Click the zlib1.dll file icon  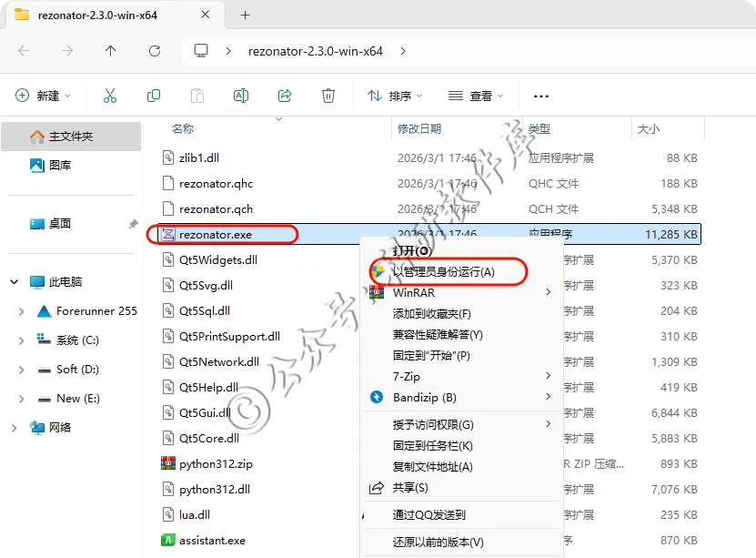coord(167,157)
